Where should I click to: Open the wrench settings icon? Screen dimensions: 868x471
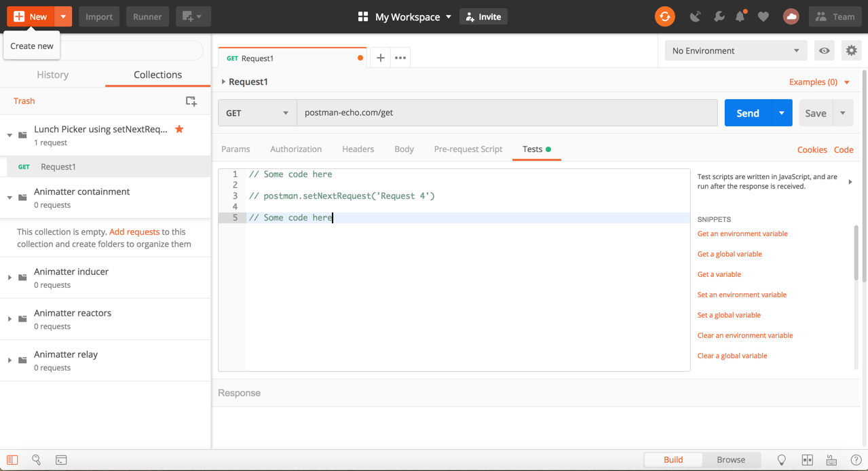point(719,16)
